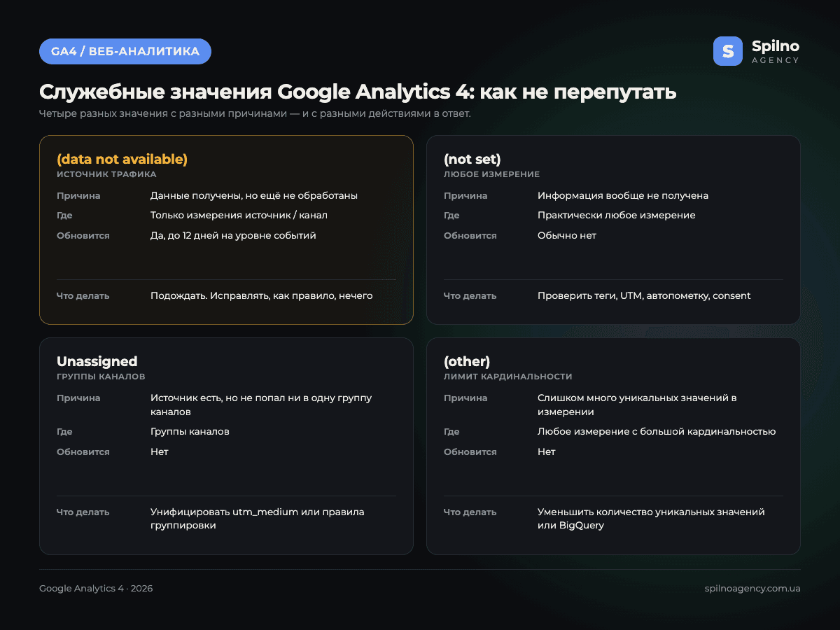This screenshot has height=630, width=840.
Task: Click the 'ЛИМИТ КАРДИНАЛЬНОСТИ' subtitle
Action: tap(508, 377)
